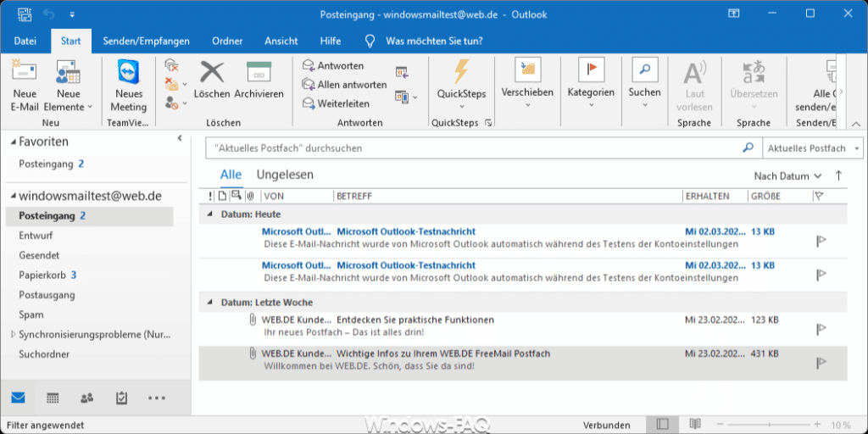Open the Aktuelles Postfach scope dropdown
Viewport: 868px width, 434px height.
(x=812, y=148)
